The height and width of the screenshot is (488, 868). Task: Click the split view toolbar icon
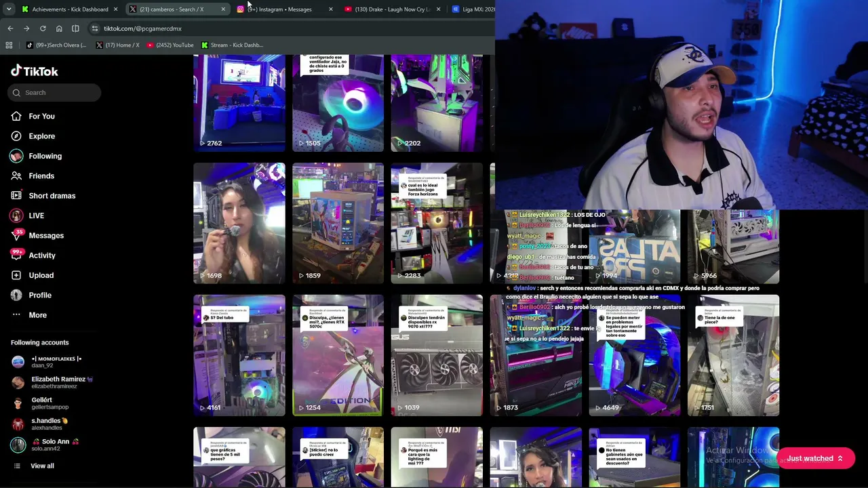[x=75, y=28]
